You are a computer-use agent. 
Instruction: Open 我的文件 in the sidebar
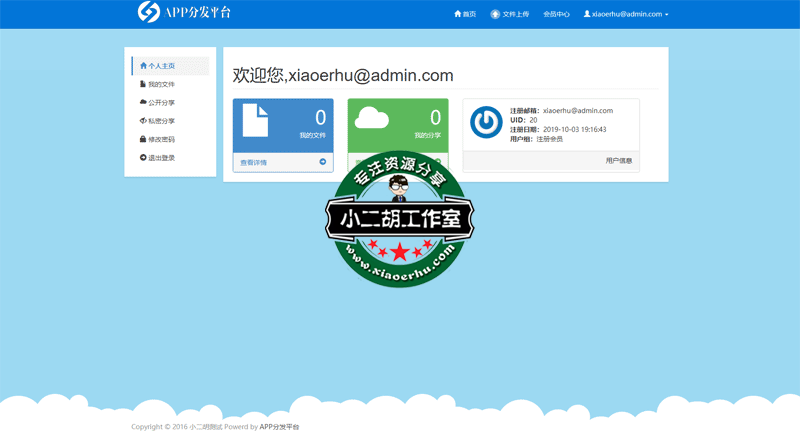pos(160,84)
